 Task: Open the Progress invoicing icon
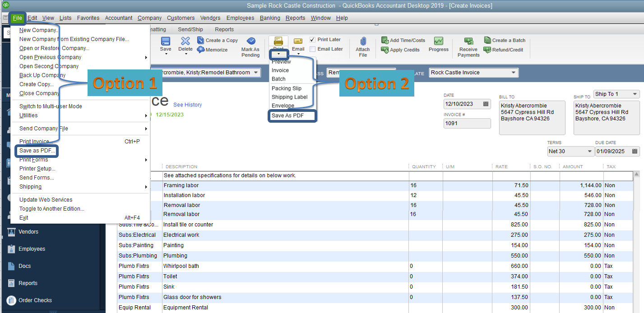click(438, 41)
